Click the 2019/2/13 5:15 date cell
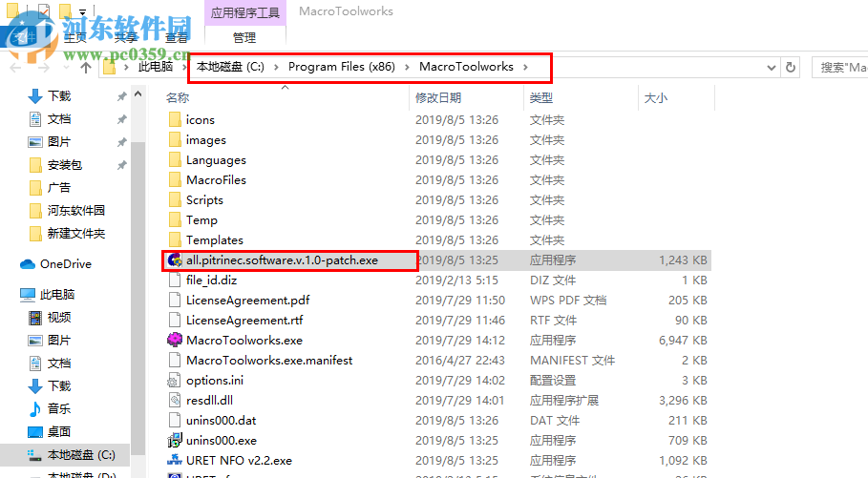 coord(456,280)
